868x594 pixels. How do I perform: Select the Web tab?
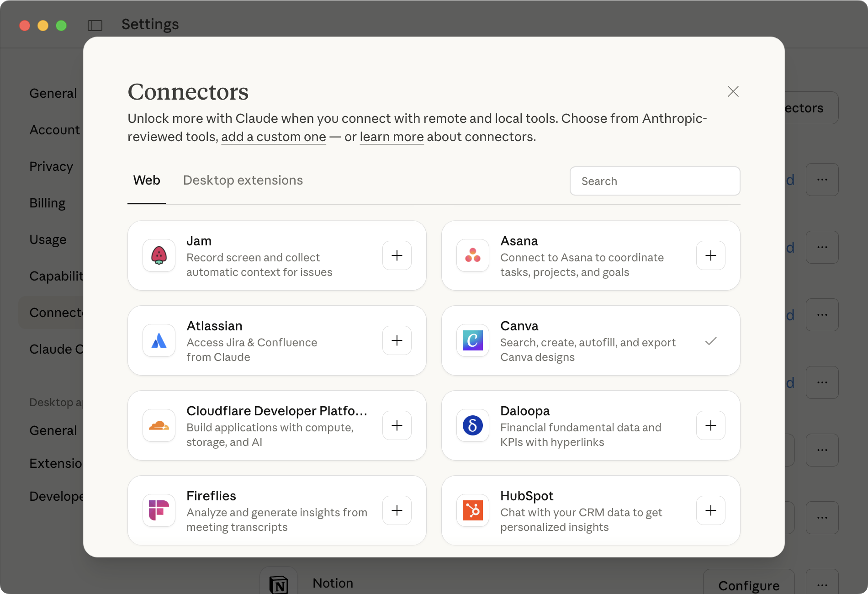(146, 180)
